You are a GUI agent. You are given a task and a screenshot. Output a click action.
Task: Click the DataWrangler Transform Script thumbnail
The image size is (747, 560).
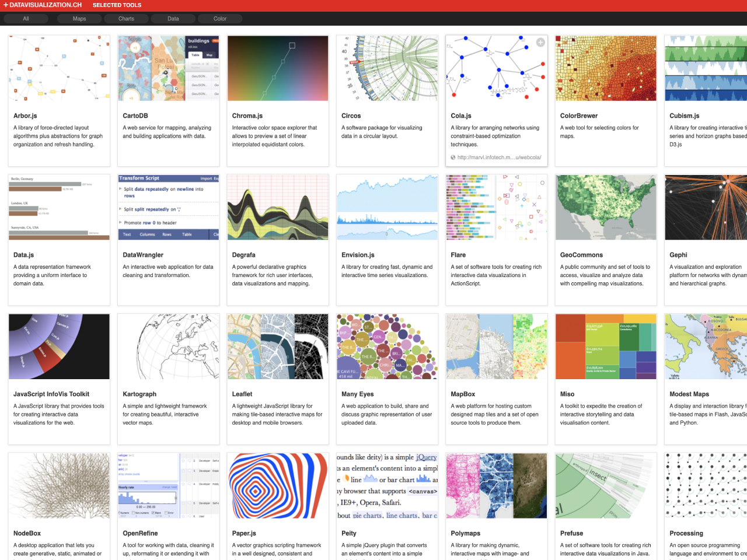(169, 208)
